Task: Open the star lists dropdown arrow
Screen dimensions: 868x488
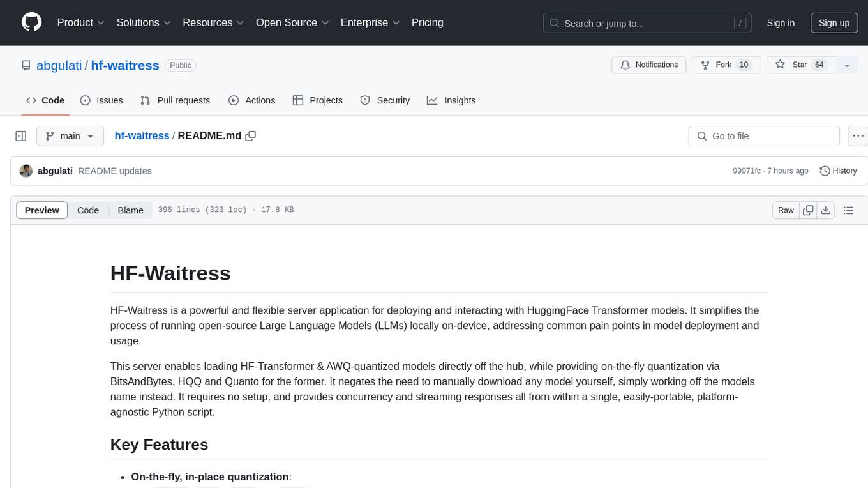Action: tap(848, 65)
